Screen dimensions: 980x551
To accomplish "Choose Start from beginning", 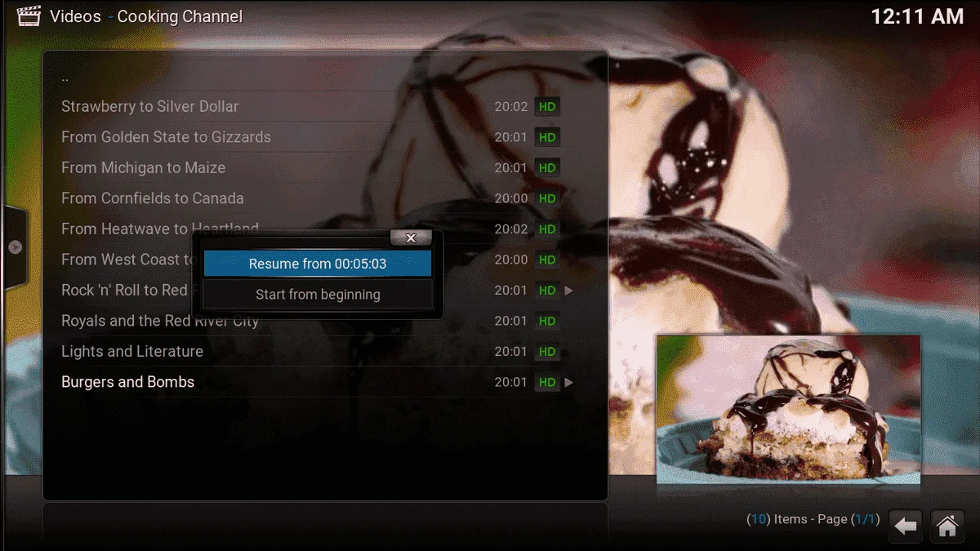I will point(318,295).
